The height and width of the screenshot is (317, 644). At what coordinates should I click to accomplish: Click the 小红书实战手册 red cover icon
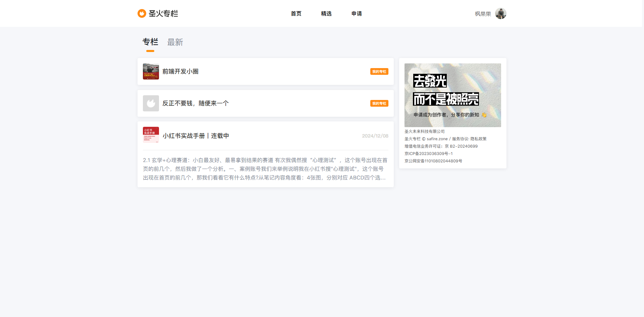click(151, 135)
